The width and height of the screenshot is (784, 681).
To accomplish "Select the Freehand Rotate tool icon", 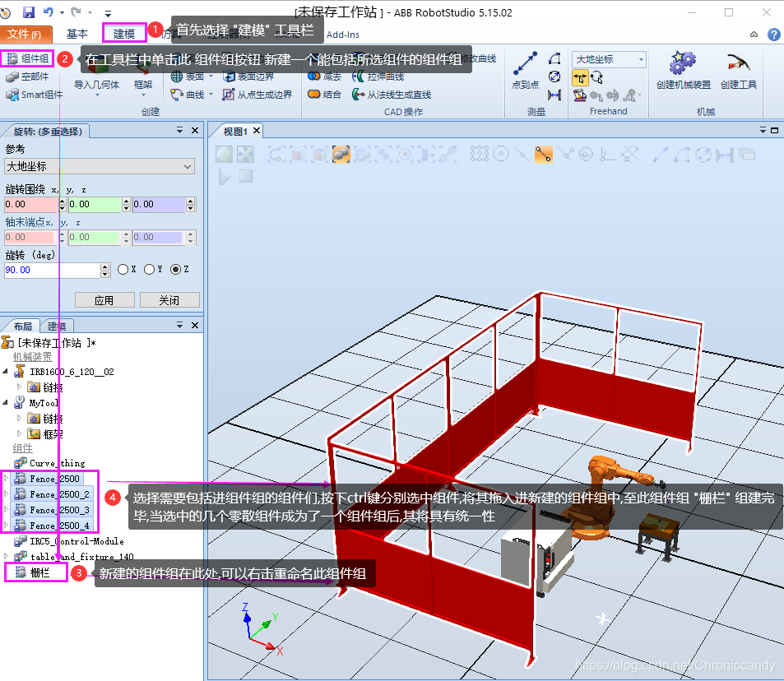I will tap(597, 78).
